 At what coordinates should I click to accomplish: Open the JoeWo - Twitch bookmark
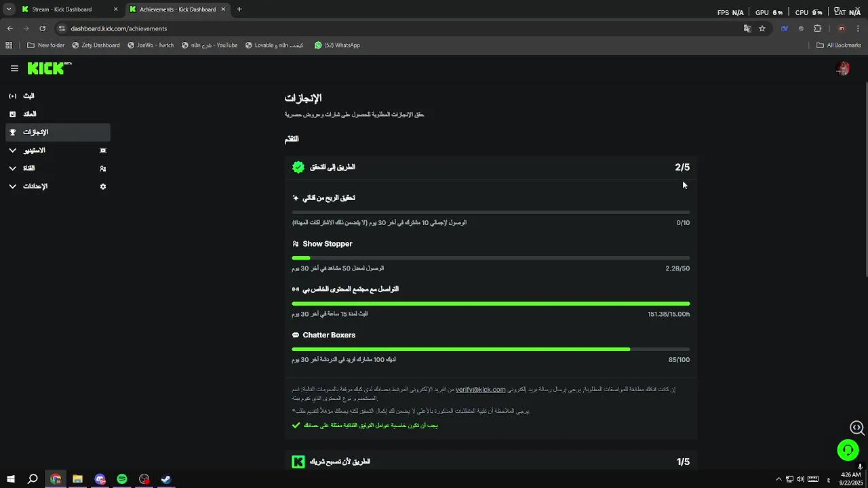pos(151,45)
